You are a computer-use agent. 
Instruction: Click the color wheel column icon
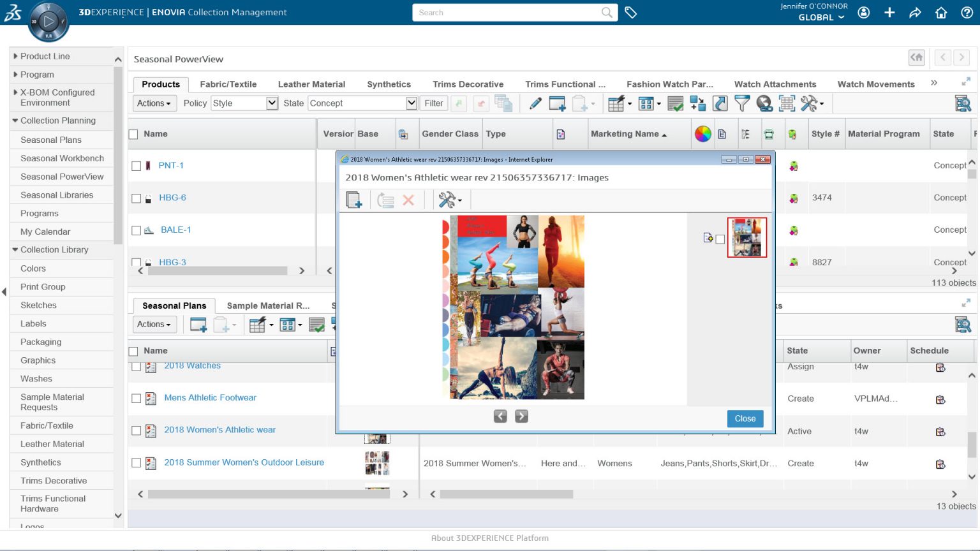(702, 134)
